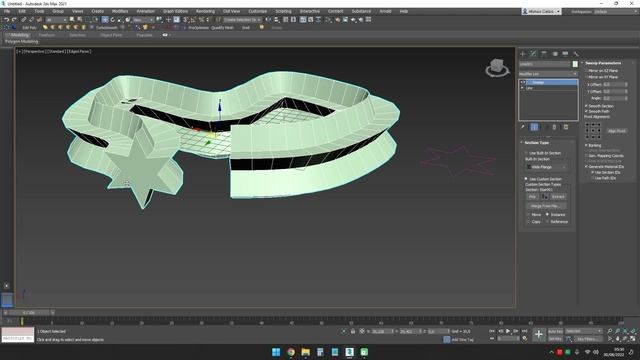The height and width of the screenshot is (360, 640).
Task: Click the 3ds Max taskbar icon
Action: (349, 352)
